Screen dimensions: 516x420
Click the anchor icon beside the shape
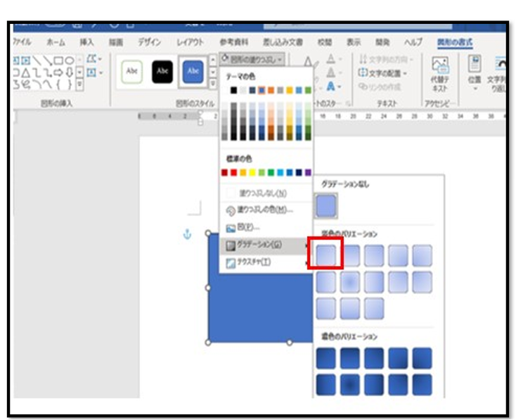click(187, 234)
